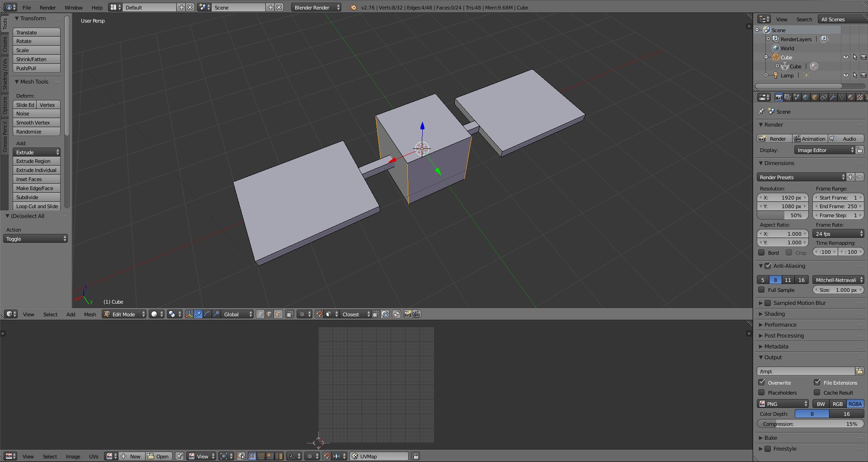Enable the Cache Result checkbox
The width and height of the screenshot is (868, 462).
point(817,392)
